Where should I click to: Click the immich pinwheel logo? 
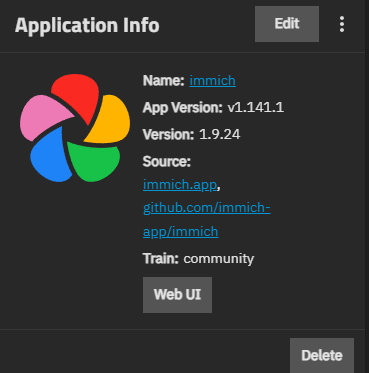[x=75, y=128]
